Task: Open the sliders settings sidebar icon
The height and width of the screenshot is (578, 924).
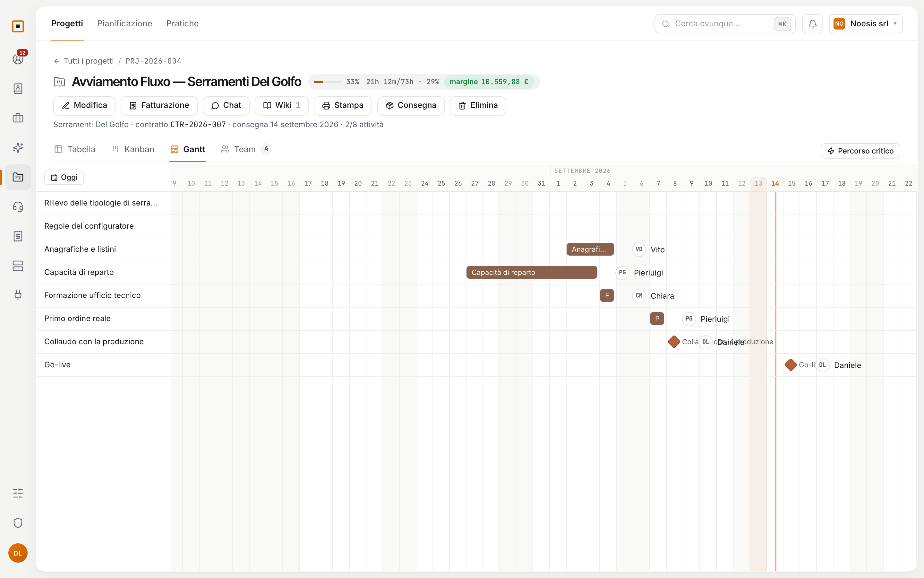Action: 18,493
